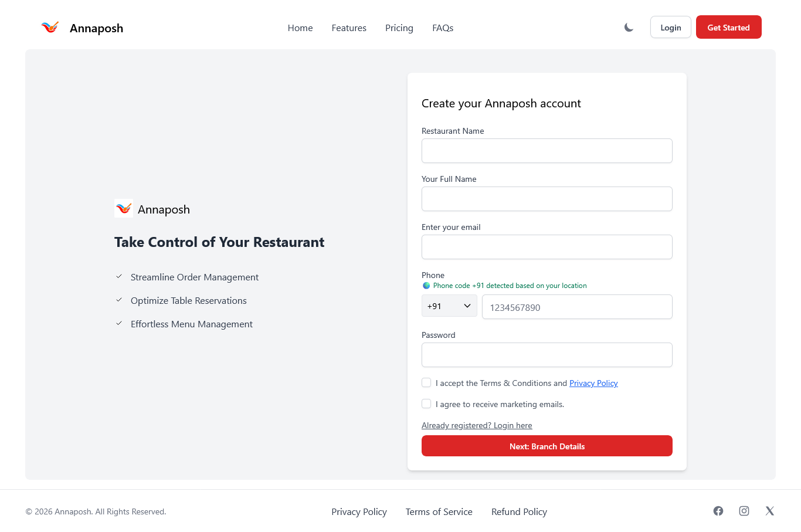Uncheck the Privacy Policy agreement box
The height and width of the screenshot is (532, 801).
426,382
